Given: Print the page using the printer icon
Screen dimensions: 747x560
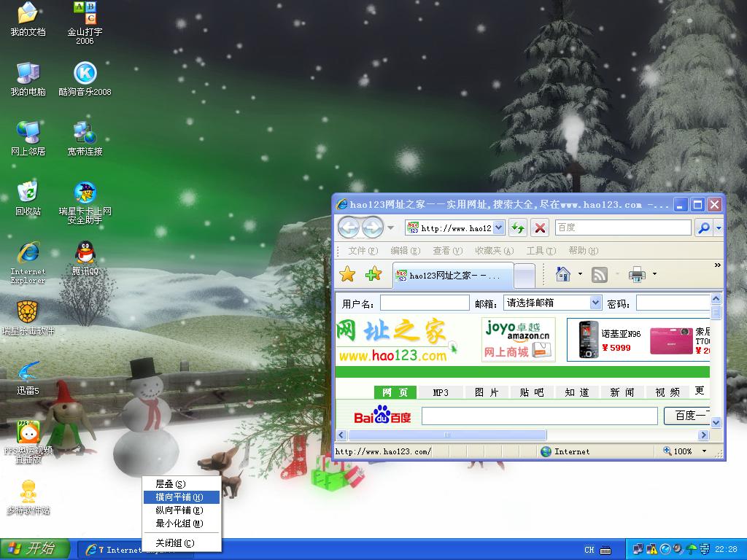Looking at the screenshot, I should tap(637, 274).
